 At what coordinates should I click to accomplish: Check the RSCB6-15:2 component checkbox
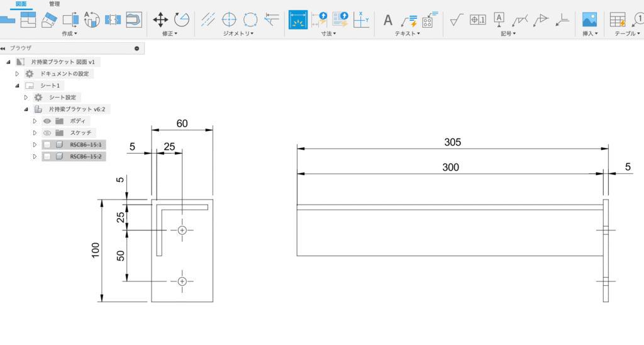(47, 157)
